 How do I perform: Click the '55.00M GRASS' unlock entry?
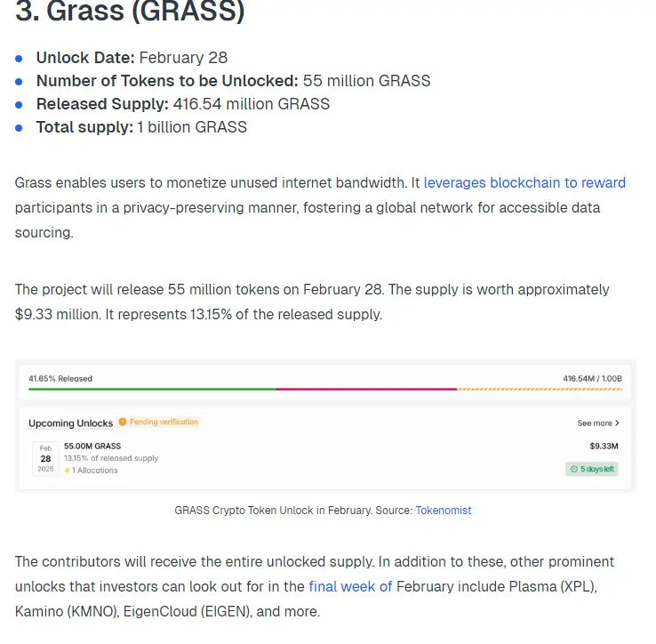pos(92,447)
